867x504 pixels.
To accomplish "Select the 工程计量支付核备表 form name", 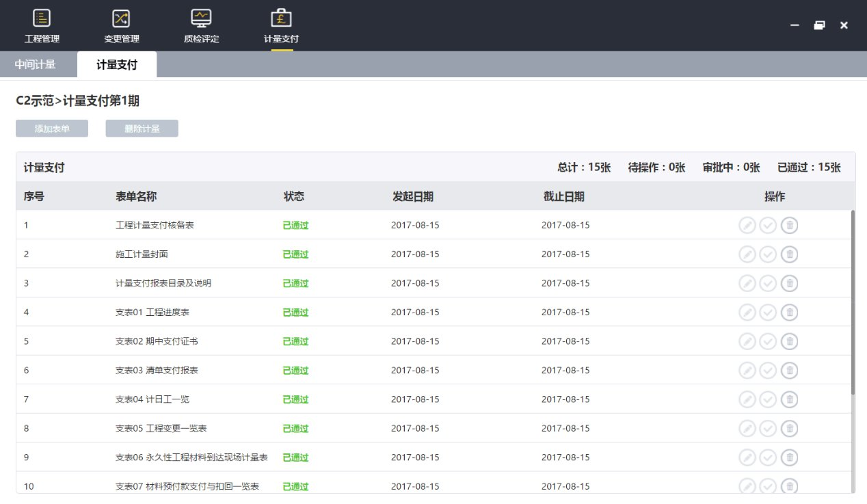I will pos(155,225).
